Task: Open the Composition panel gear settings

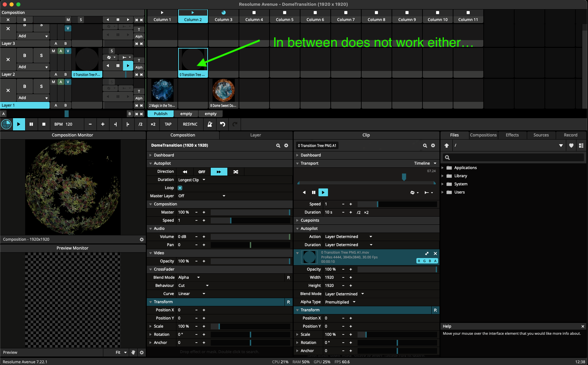Action: pyautogui.click(x=286, y=145)
